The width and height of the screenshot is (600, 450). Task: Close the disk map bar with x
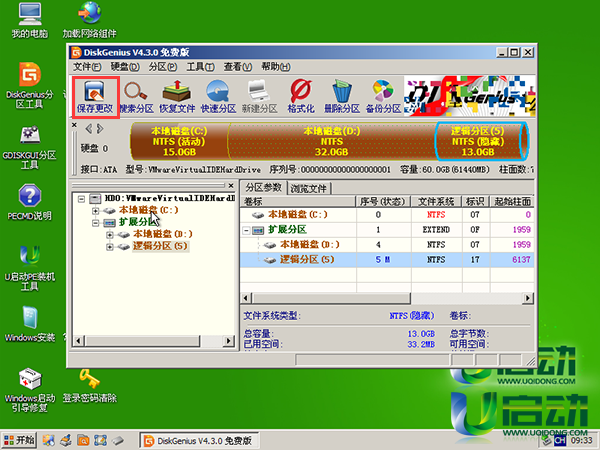[74, 125]
